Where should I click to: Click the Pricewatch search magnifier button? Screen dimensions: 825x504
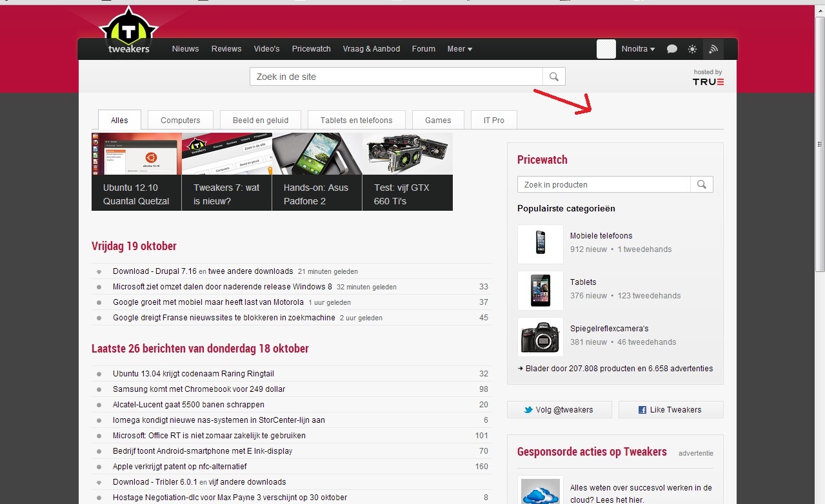[x=702, y=184]
